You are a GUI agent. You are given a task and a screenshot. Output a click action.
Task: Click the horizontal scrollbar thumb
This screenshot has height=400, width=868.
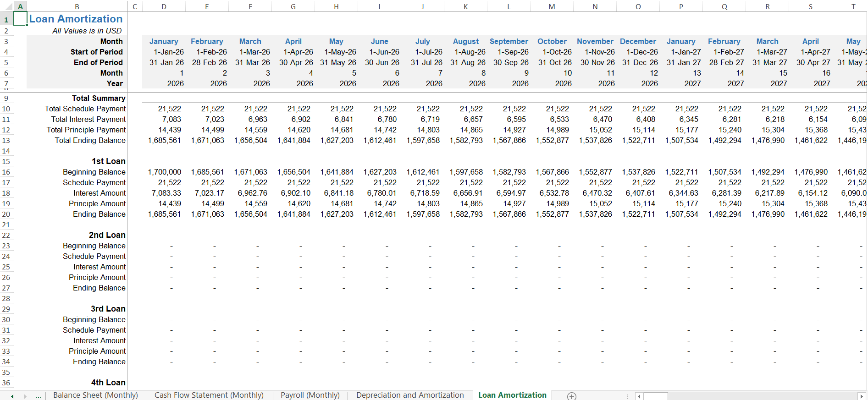coord(656,396)
